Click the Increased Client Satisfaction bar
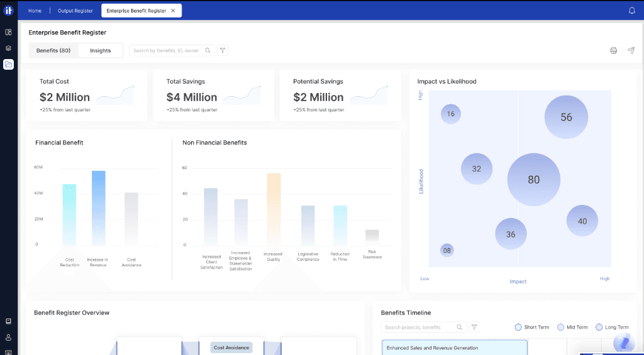Screen dimensions: 644x355 point(211,217)
